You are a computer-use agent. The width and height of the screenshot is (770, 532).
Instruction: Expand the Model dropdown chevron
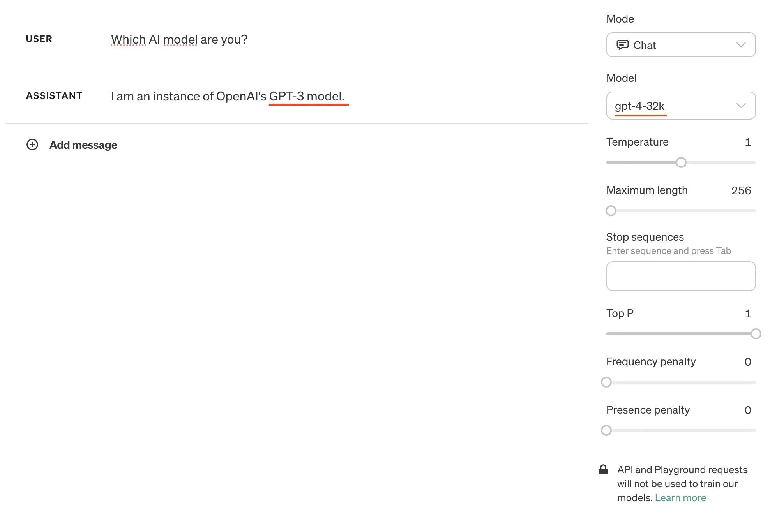pyautogui.click(x=741, y=106)
